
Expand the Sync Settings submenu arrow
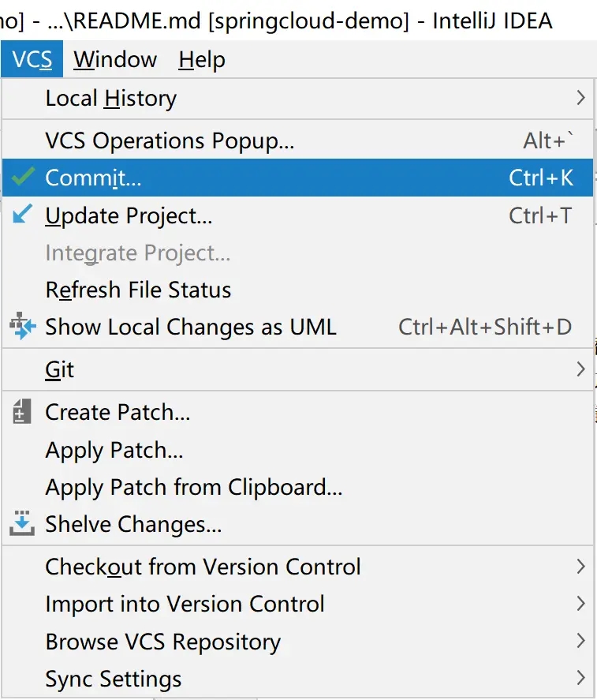tap(580, 679)
